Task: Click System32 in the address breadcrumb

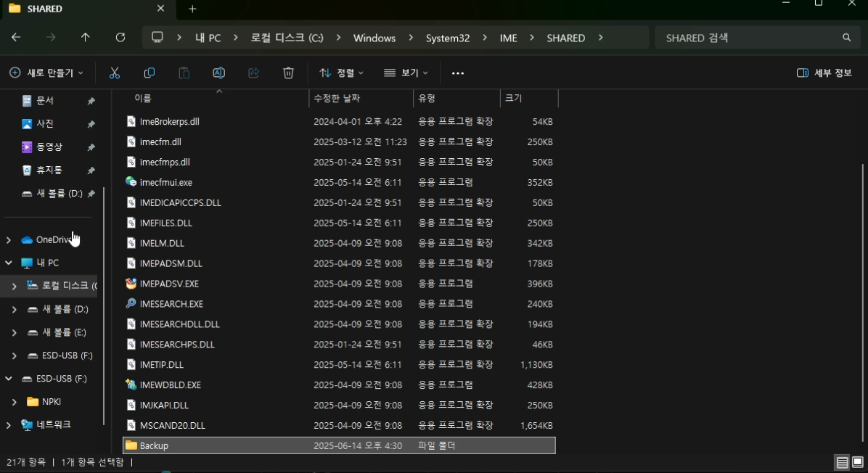Action: pos(448,38)
